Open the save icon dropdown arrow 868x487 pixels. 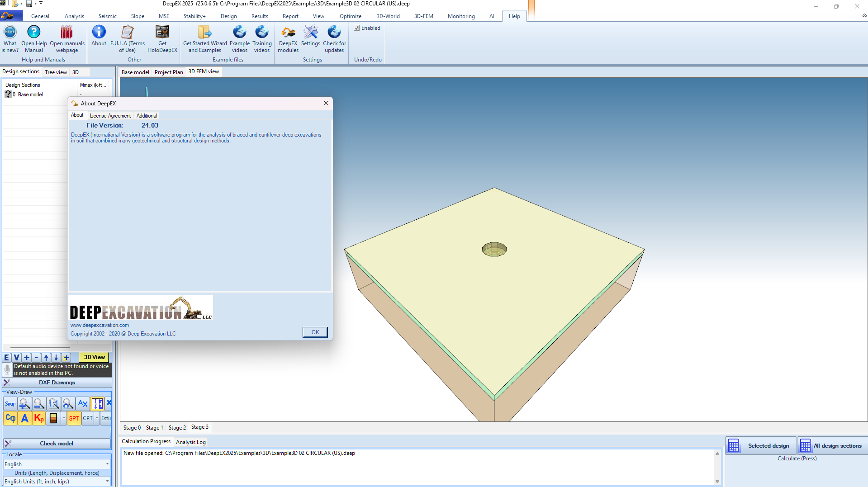[x=36, y=4]
